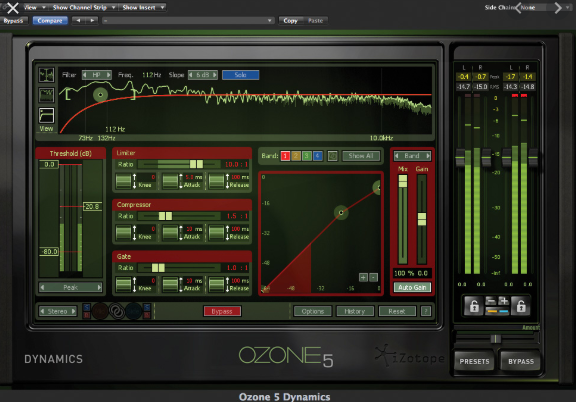Click the right arrow of the Stereo selector
This screenshot has width=576, height=402.
[73, 311]
